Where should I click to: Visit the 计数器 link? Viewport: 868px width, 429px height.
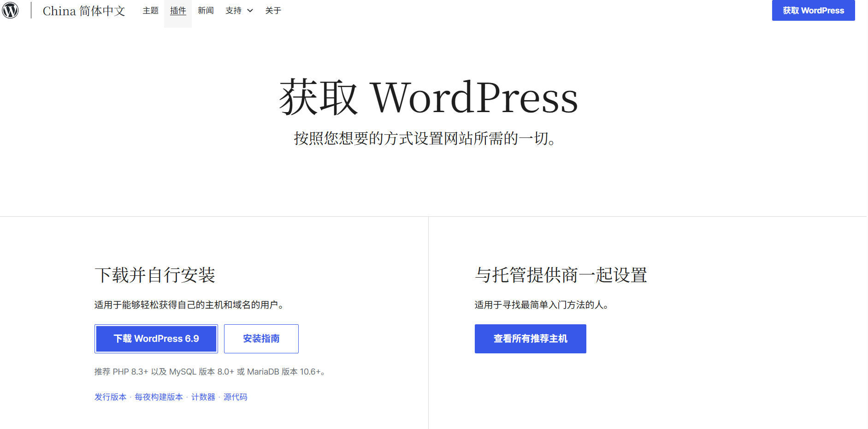click(203, 397)
